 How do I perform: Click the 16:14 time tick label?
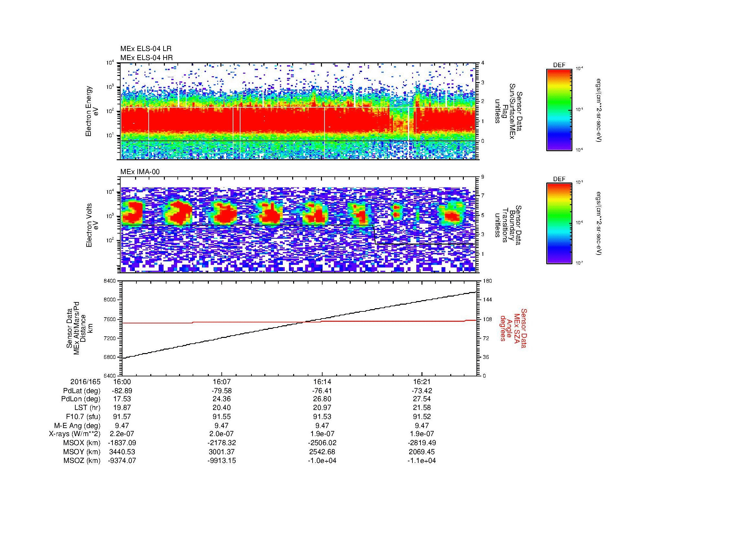click(x=322, y=382)
